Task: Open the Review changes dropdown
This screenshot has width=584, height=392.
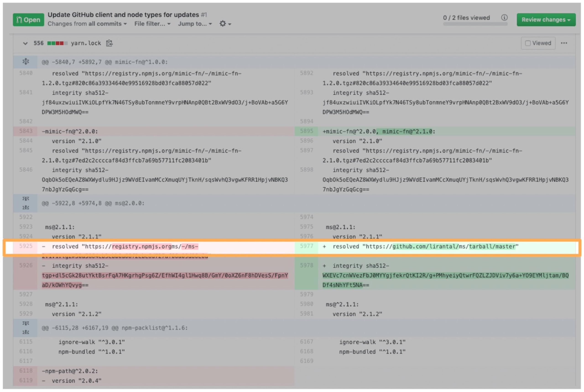Action: tap(546, 20)
